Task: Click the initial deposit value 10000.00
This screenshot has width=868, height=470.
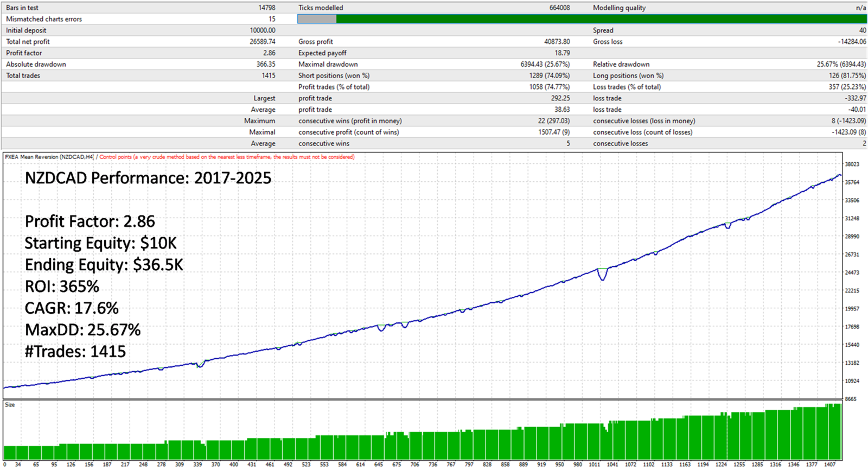Action: point(263,30)
